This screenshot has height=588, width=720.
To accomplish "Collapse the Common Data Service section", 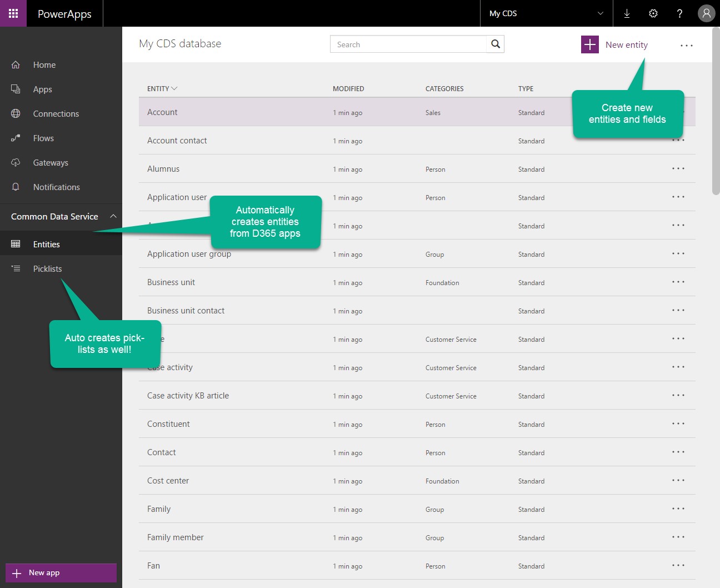I will (x=113, y=217).
